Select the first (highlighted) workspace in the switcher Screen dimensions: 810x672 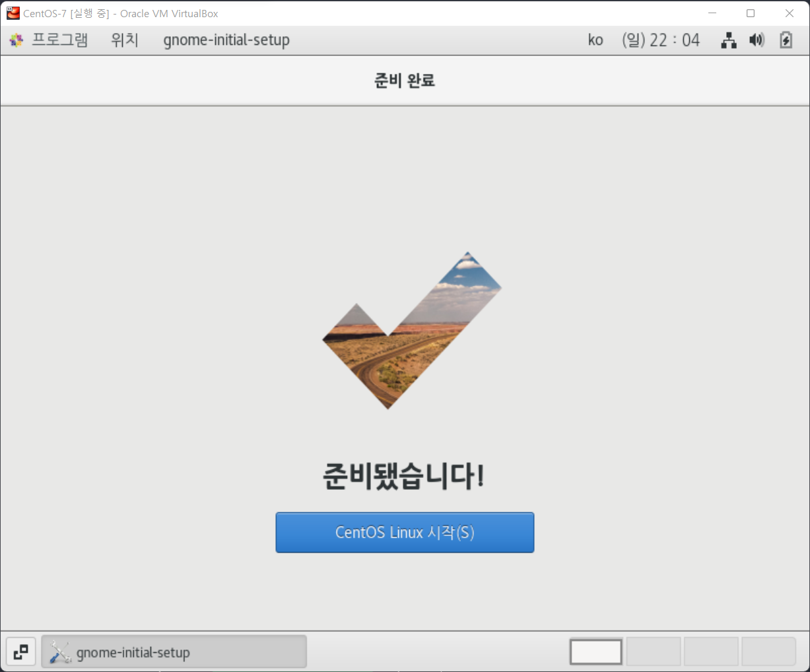596,652
